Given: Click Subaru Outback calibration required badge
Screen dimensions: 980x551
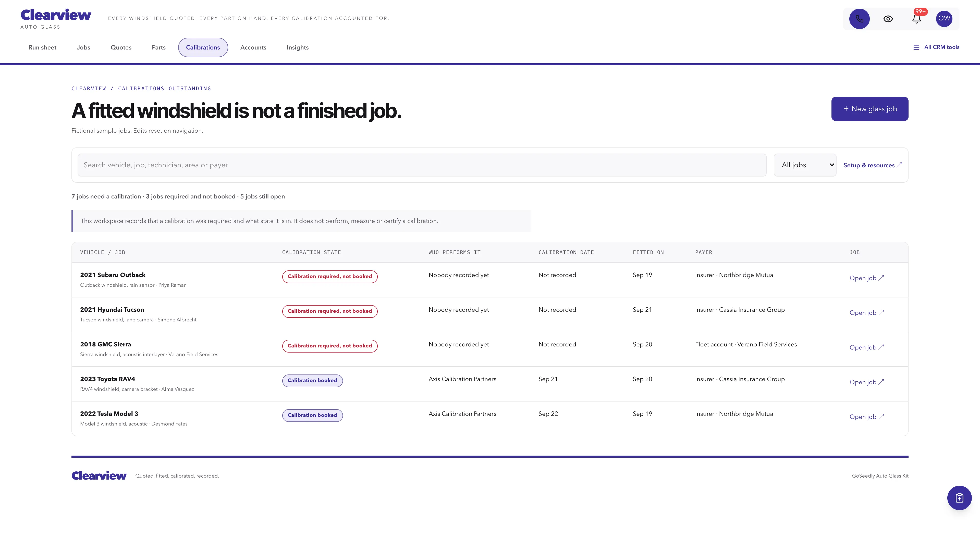Looking at the screenshot, I should (329, 277).
